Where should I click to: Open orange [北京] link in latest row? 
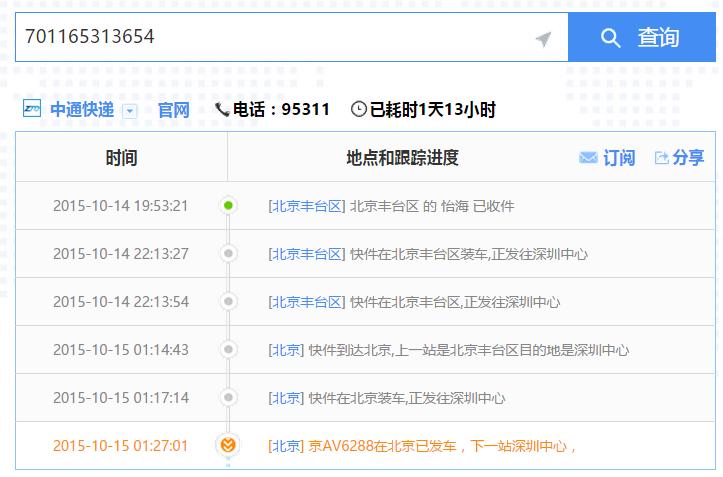[x=286, y=446]
